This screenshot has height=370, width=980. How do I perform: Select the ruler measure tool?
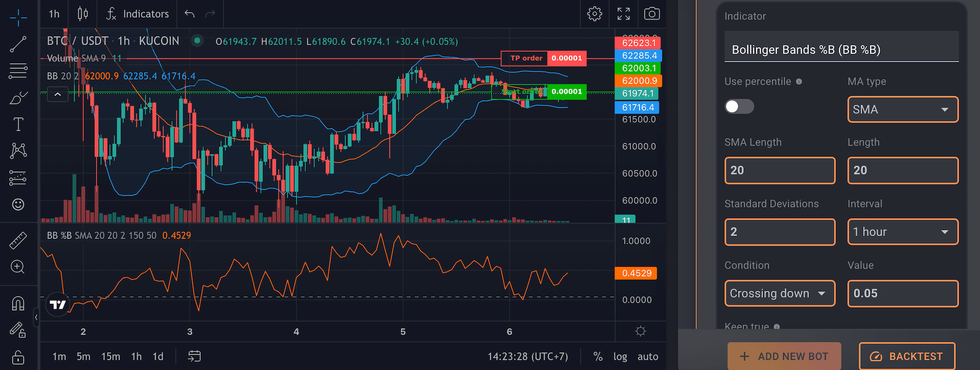(x=18, y=240)
